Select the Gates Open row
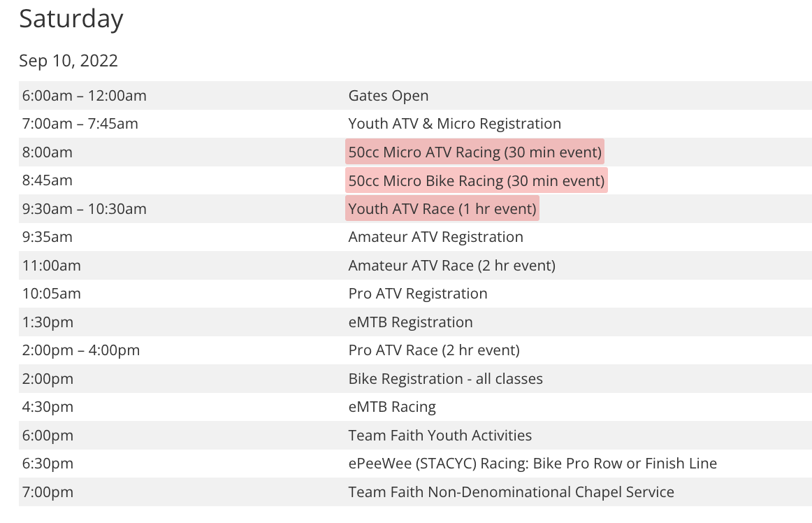 pos(389,96)
